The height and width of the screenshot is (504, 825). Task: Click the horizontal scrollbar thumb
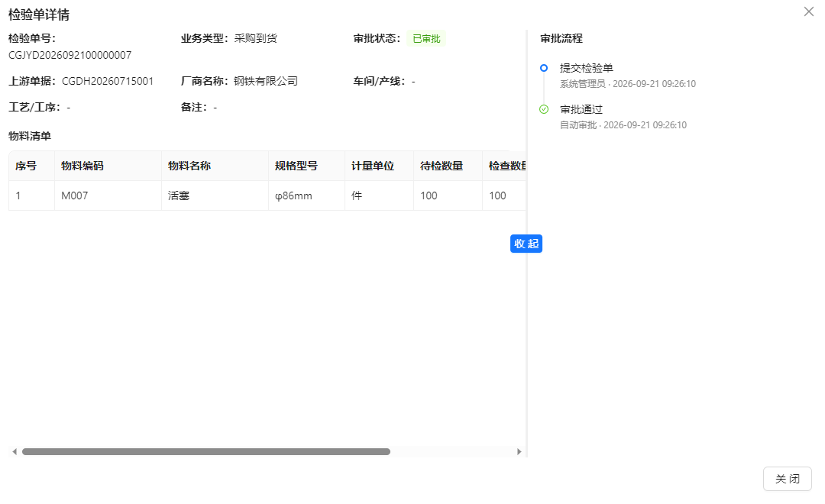[x=206, y=451]
